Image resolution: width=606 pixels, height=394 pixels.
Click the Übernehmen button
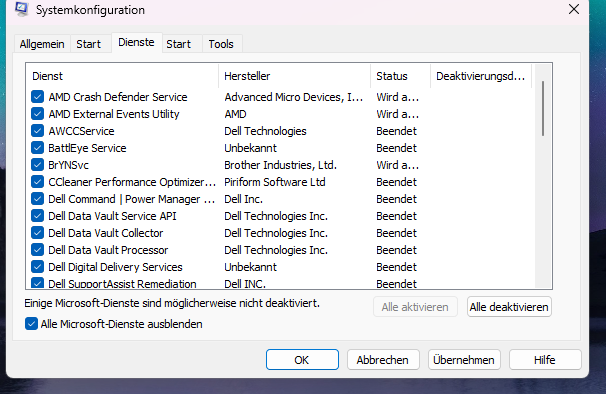click(x=464, y=360)
